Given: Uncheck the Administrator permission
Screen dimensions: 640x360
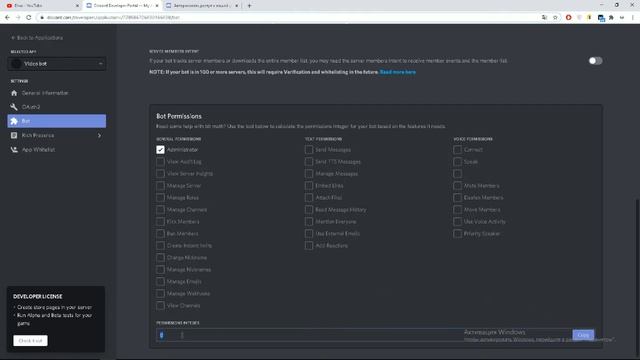Looking at the screenshot, I should pos(160,150).
